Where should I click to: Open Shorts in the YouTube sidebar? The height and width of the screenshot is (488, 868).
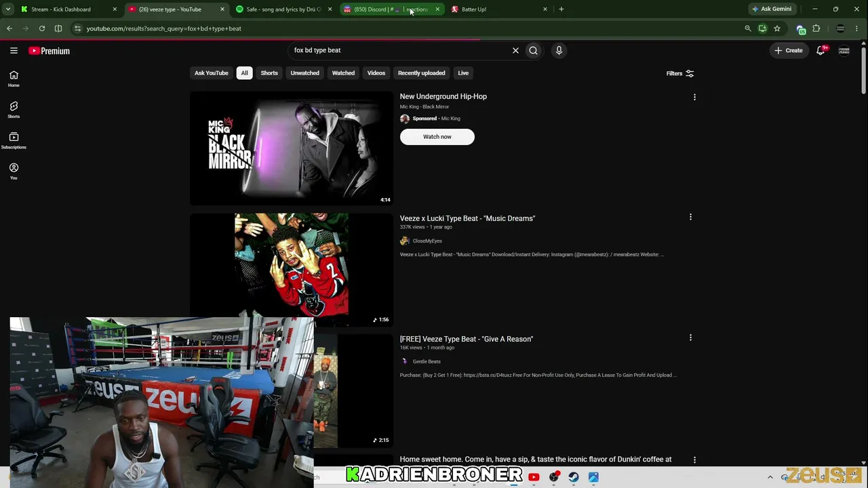pos(14,110)
